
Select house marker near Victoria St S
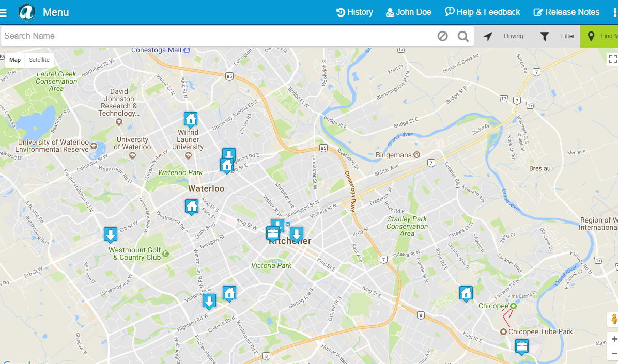tap(229, 293)
